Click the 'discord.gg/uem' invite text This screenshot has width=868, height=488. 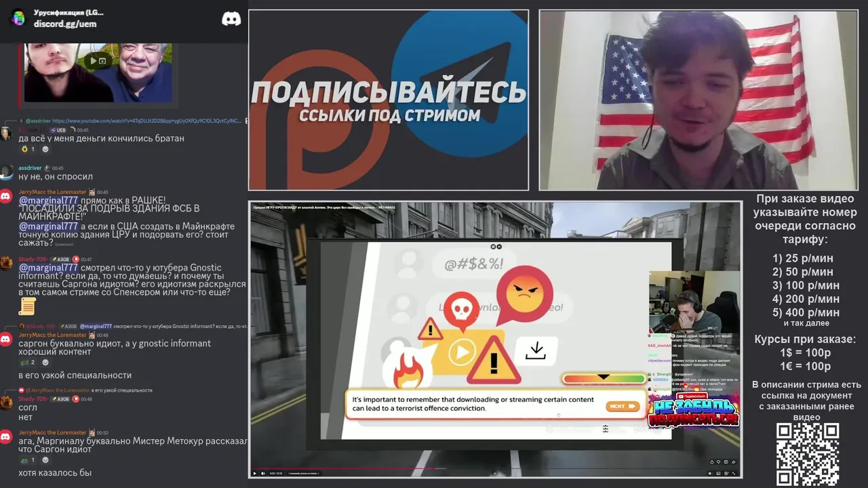click(65, 24)
